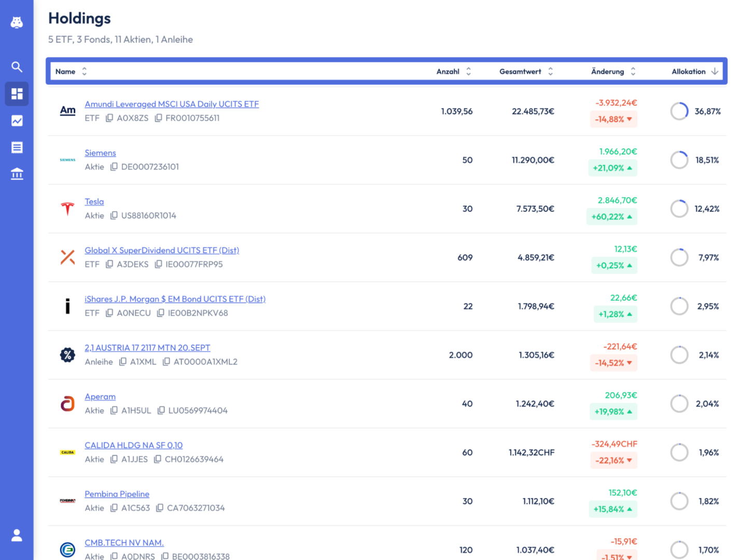
Task: Copy ISIN FR0010755611 of Amundi ETF
Action: (x=158, y=118)
